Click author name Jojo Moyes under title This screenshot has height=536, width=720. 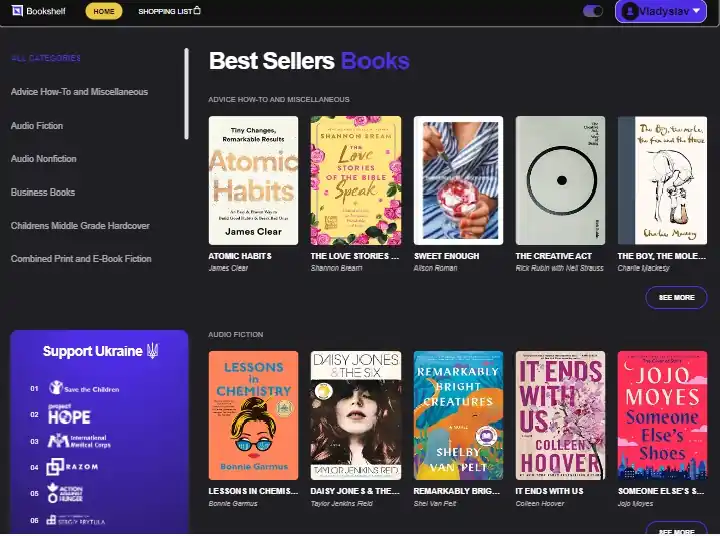(636, 504)
